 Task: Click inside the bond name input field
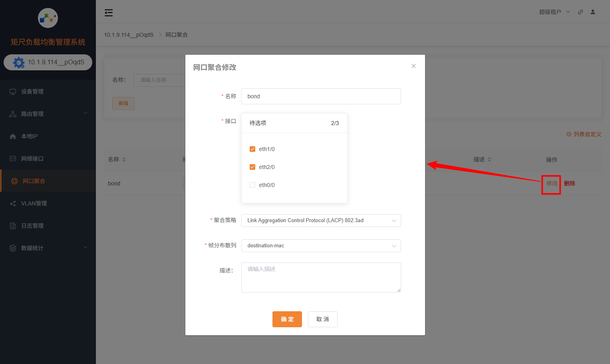point(321,96)
